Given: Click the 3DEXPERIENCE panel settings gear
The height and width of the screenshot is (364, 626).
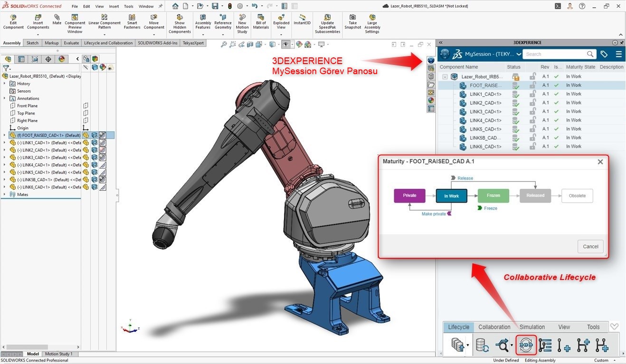Looking at the screenshot, I should coord(615,43).
